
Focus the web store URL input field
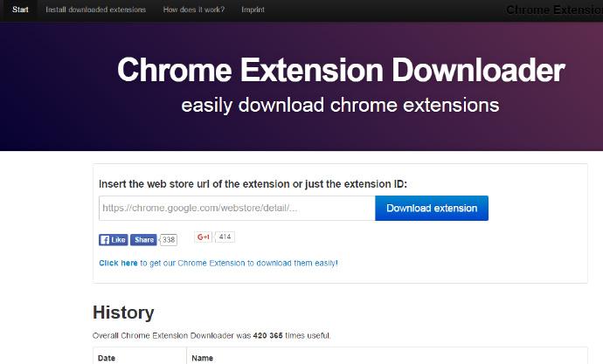pyautogui.click(x=237, y=208)
